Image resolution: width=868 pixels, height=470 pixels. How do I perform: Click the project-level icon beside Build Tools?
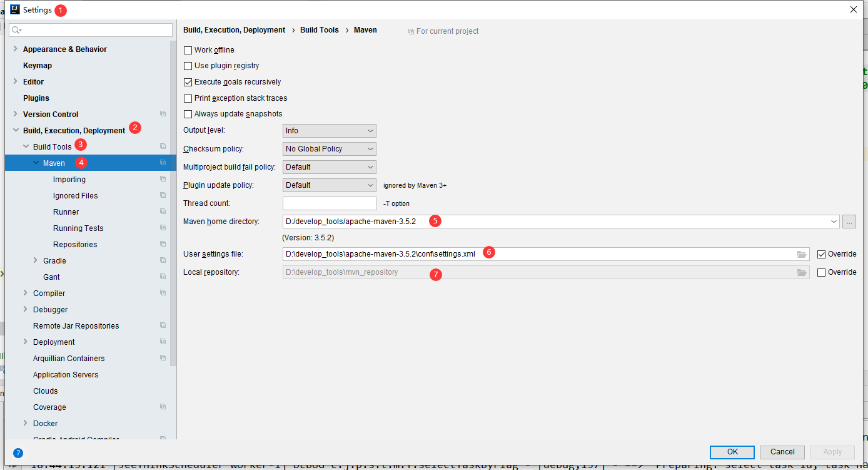(163, 146)
